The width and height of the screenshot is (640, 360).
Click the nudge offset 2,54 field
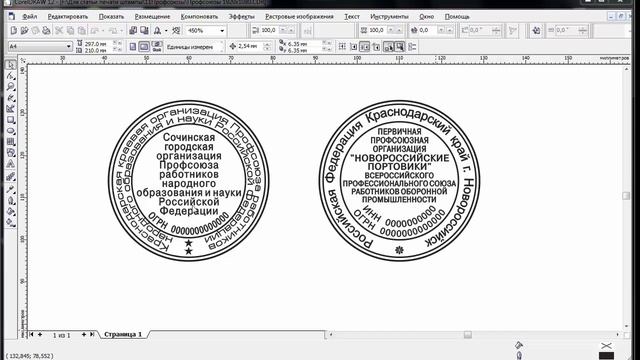coord(250,47)
